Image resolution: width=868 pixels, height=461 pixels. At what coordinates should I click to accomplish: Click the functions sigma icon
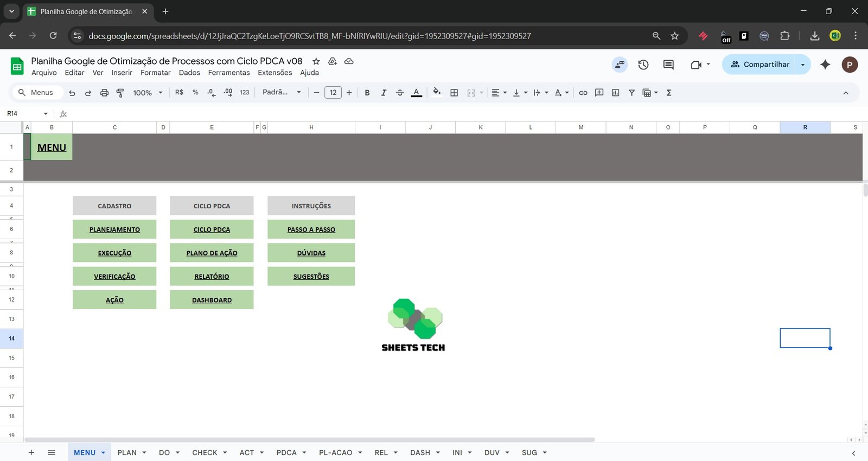pos(669,93)
